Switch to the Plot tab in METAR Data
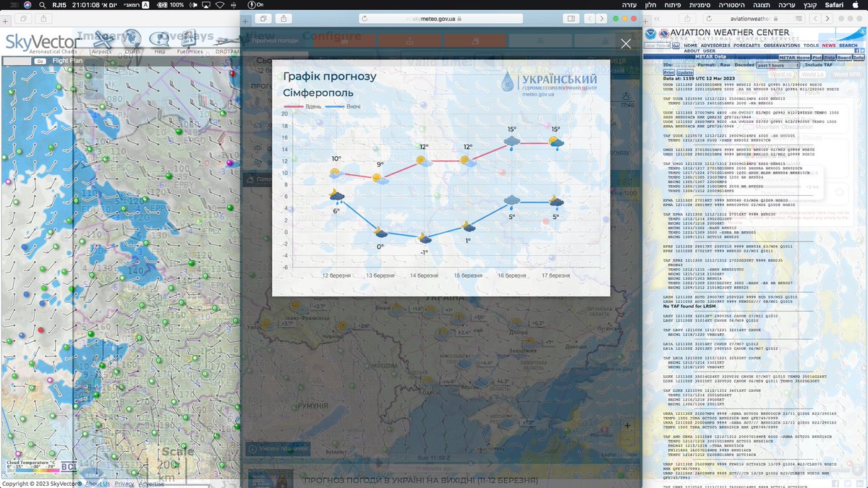 817,58
